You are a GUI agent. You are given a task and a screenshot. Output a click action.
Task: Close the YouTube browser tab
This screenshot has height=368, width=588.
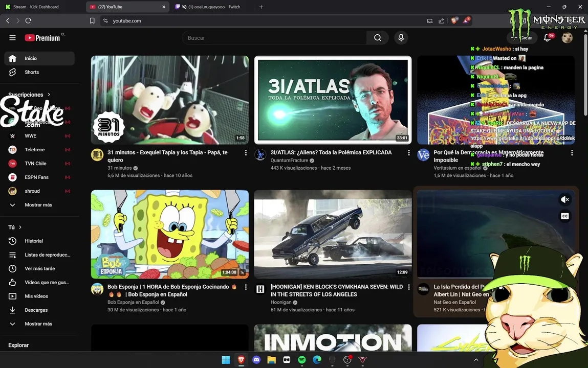pyautogui.click(x=163, y=7)
